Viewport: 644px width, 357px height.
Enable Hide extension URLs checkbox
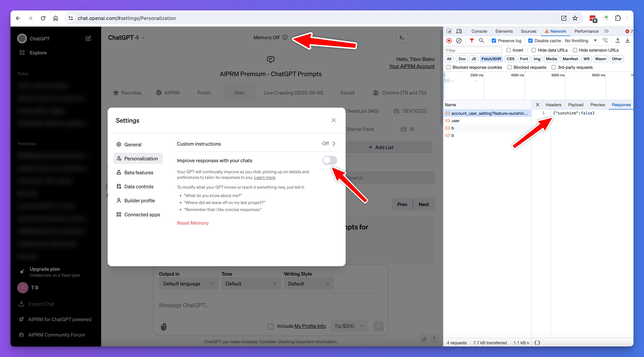point(575,50)
